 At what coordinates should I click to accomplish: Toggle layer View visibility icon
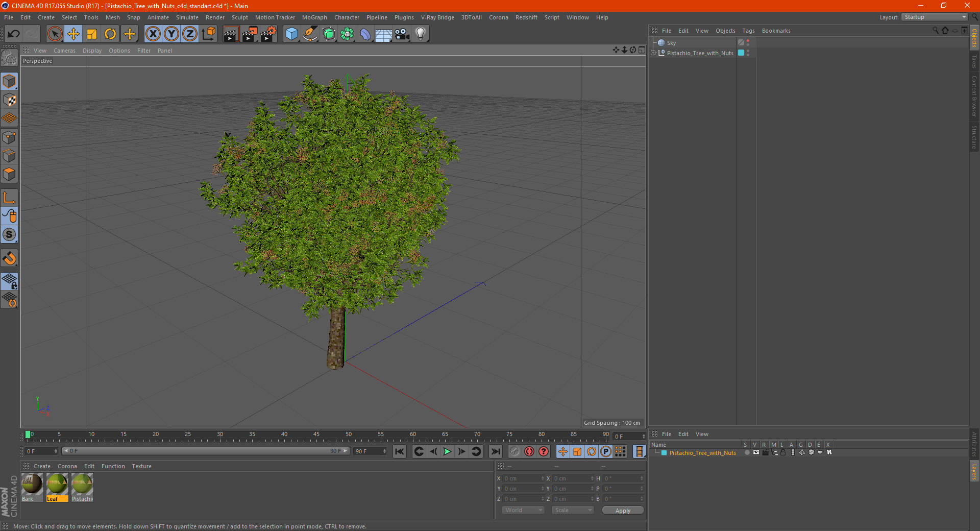tap(756, 452)
